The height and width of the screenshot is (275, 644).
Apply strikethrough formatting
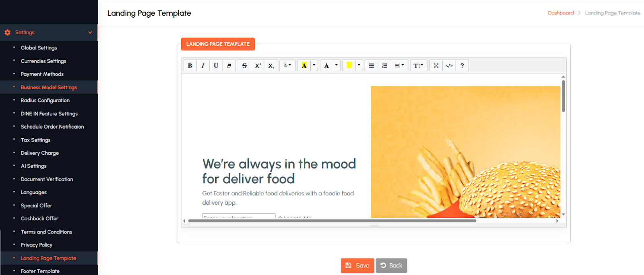pyautogui.click(x=244, y=66)
